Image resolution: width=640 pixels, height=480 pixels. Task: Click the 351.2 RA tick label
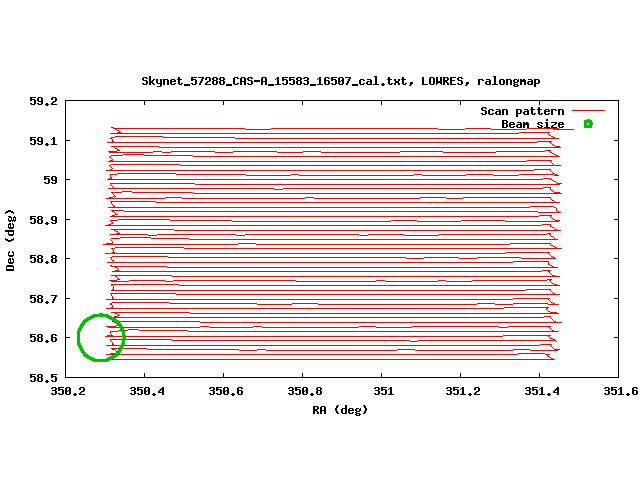463,391
